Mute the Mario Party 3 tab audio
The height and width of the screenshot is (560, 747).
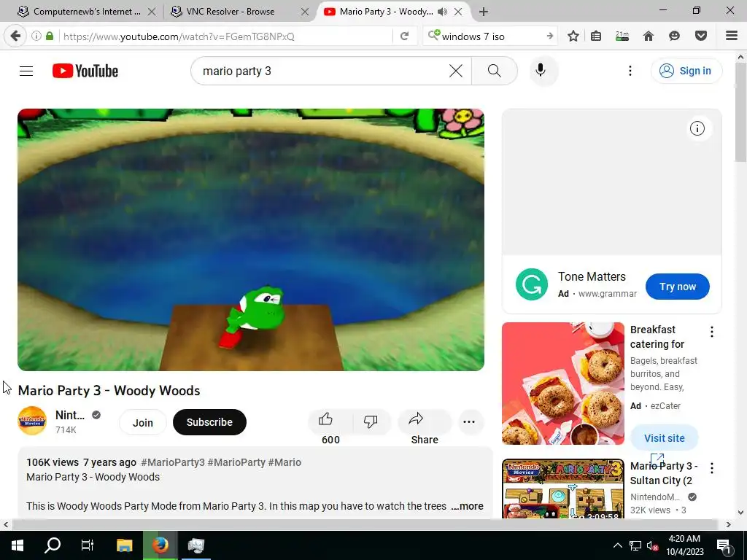click(x=443, y=12)
